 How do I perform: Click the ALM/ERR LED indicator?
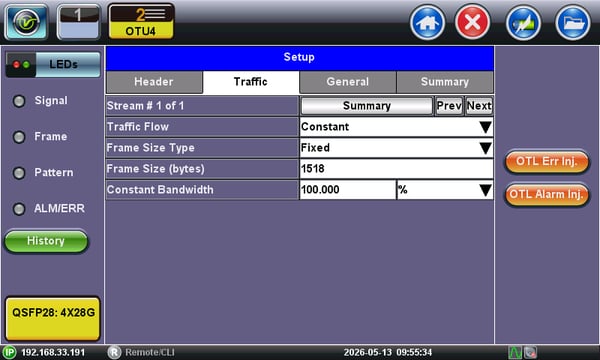[19, 209]
